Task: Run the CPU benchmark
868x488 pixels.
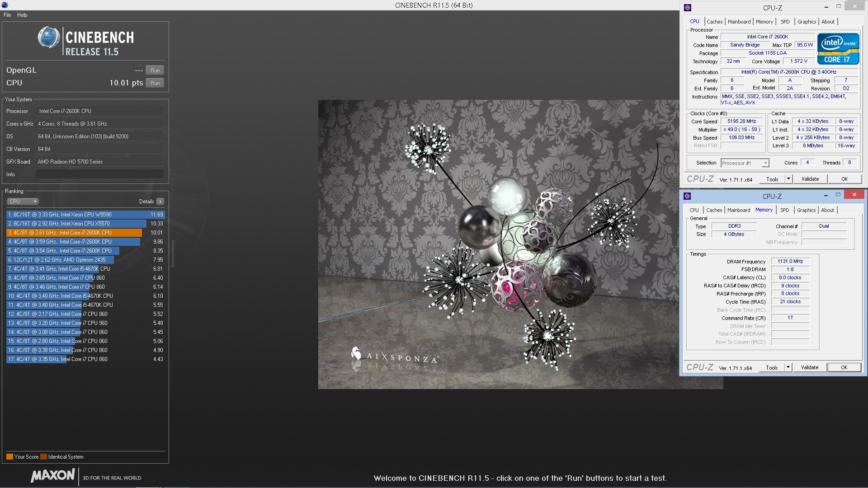Action: (155, 83)
